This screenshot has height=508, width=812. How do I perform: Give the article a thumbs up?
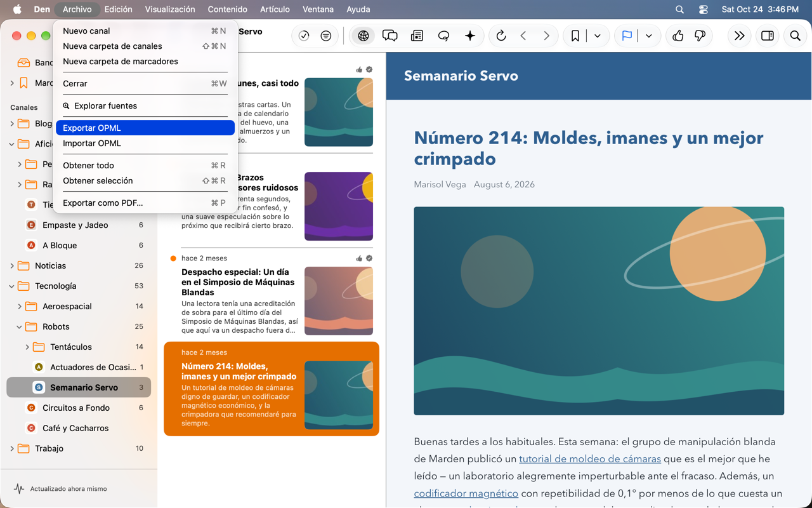pos(678,36)
